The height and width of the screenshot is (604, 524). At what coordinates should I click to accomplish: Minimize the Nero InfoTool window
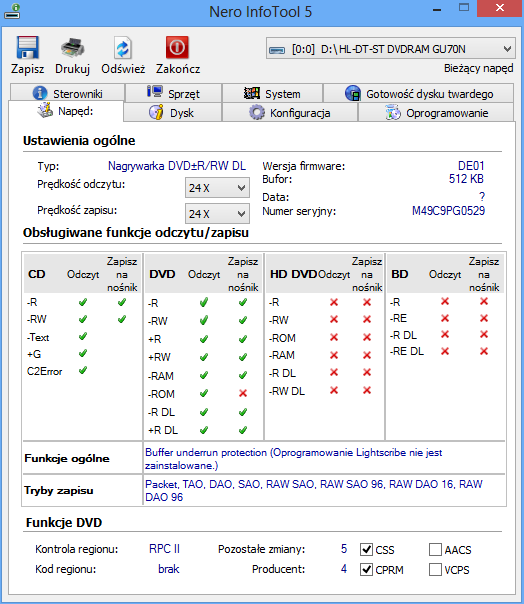[437, 9]
